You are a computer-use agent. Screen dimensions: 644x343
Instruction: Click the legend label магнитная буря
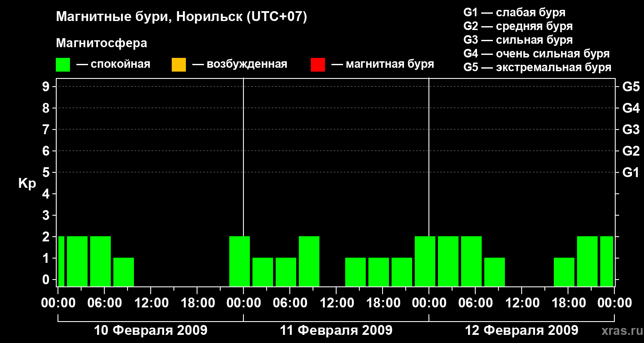390,65
